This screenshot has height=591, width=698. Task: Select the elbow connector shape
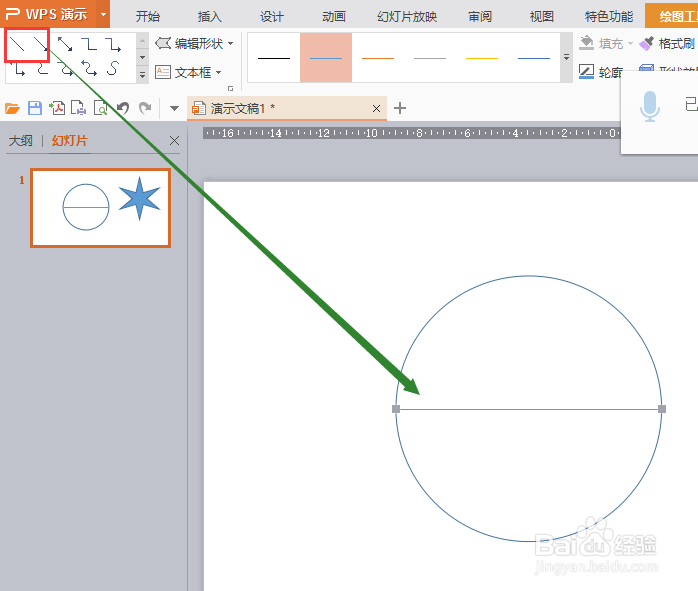point(89,44)
